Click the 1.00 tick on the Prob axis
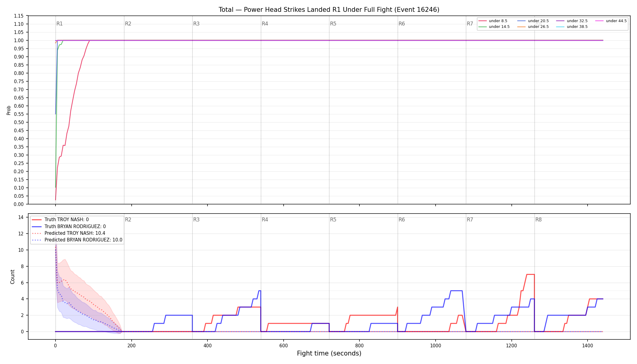 (x=19, y=40)
